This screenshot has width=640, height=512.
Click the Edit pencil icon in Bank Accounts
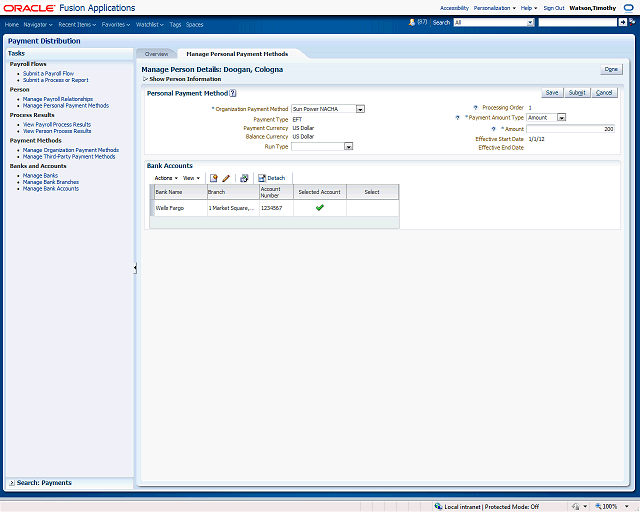coord(226,178)
